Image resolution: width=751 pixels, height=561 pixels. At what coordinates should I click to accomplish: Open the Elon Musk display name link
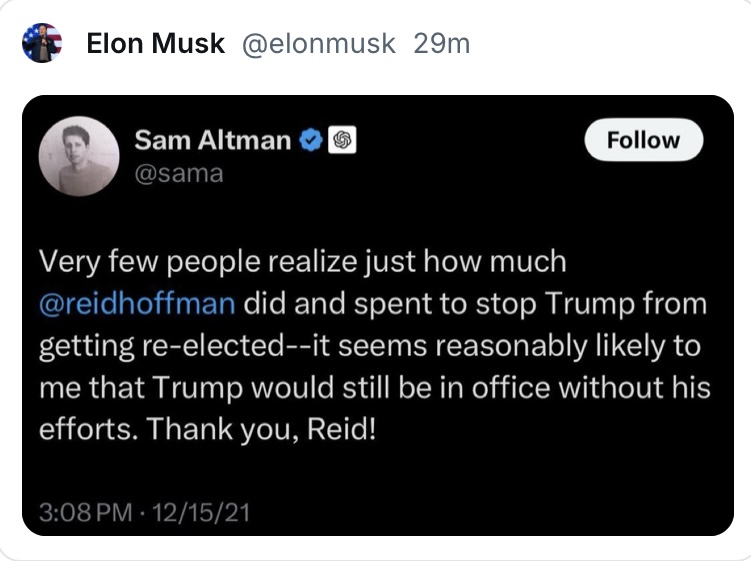coord(155,44)
